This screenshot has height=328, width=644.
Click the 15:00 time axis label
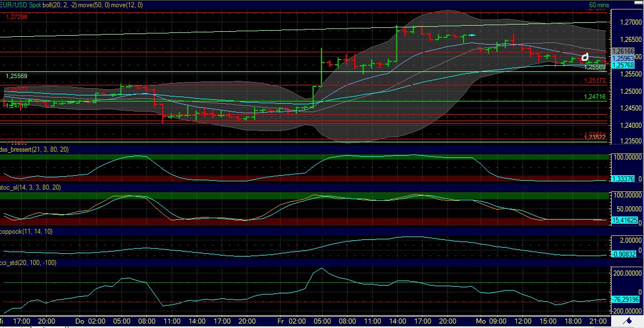(x=548, y=321)
